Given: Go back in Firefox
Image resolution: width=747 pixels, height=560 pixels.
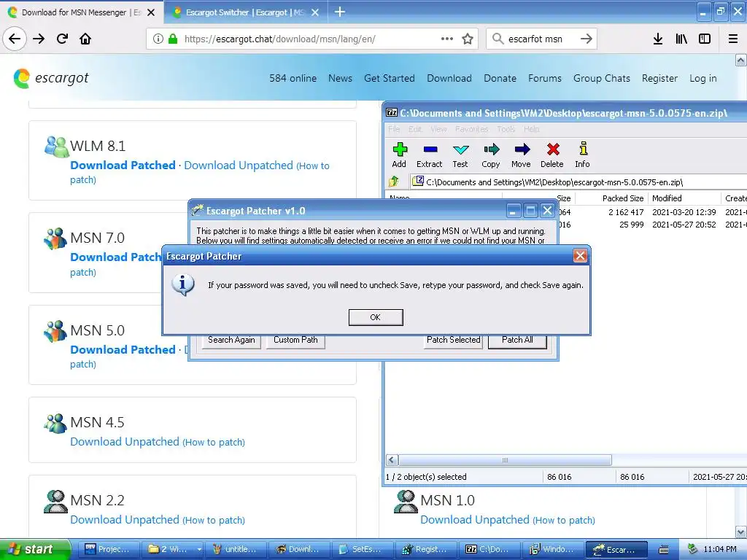Looking at the screenshot, I should [x=15, y=39].
